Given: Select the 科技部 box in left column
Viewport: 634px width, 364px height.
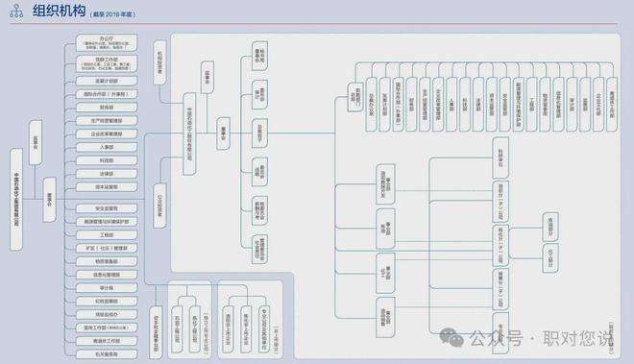Looking at the screenshot, I should tap(107, 160).
